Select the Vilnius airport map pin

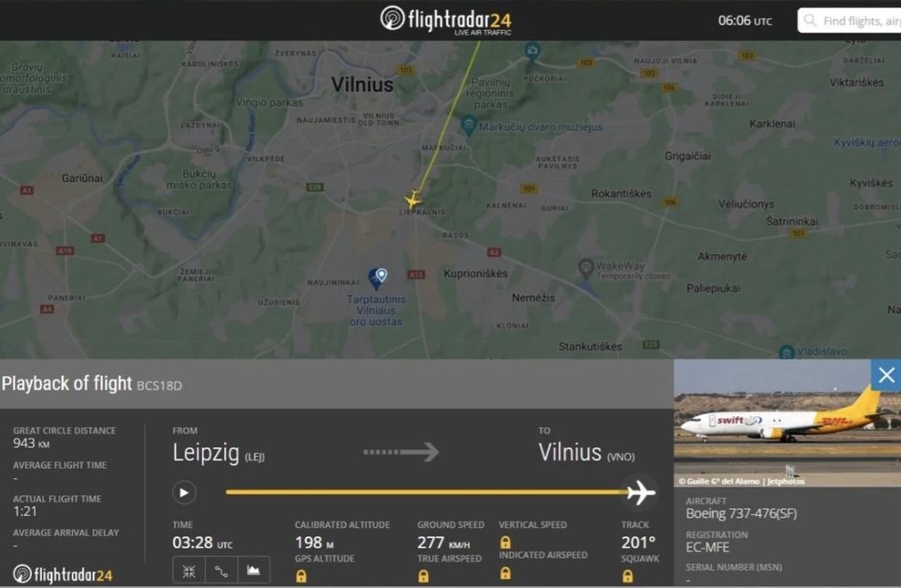point(378,278)
